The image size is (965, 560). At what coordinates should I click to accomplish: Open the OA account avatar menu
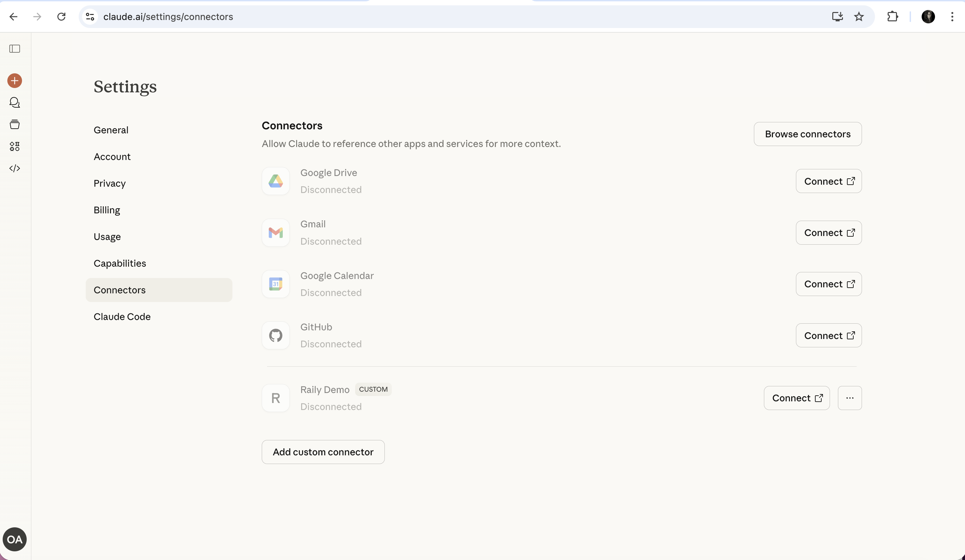point(14,539)
